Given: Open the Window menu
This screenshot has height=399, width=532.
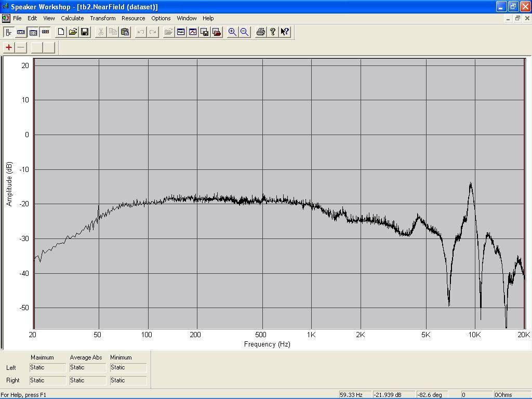Looking at the screenshot, I should click(187, 18).
